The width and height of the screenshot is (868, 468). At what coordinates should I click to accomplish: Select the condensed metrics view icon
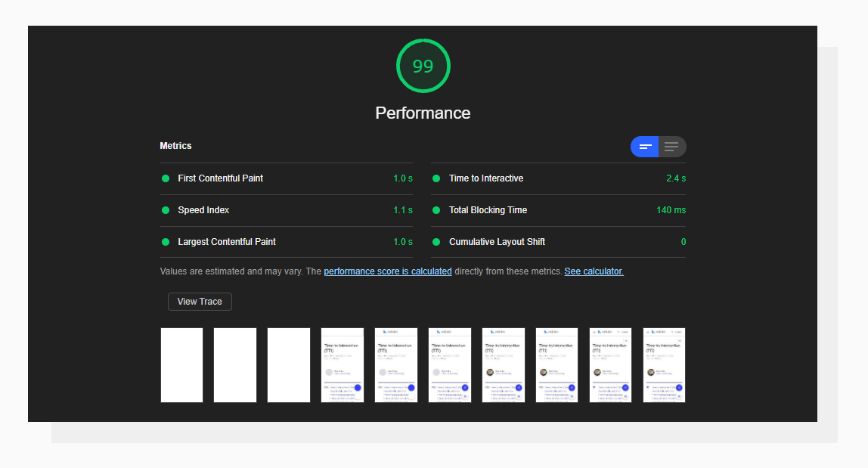[645, 147]
